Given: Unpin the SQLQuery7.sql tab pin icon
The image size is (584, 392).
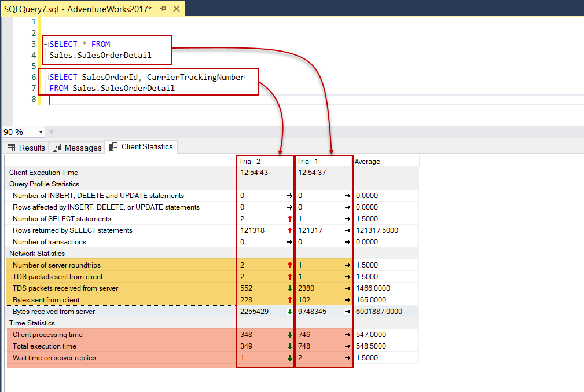Looking at the screenshot, I should (164, 8).
